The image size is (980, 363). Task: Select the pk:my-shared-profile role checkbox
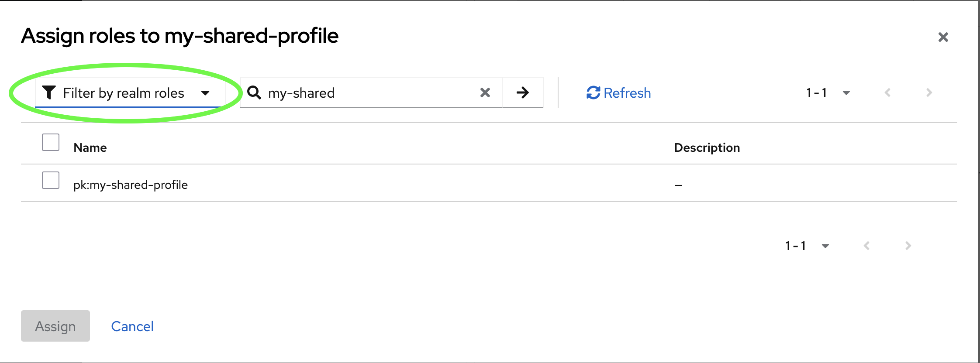point(50,180)
